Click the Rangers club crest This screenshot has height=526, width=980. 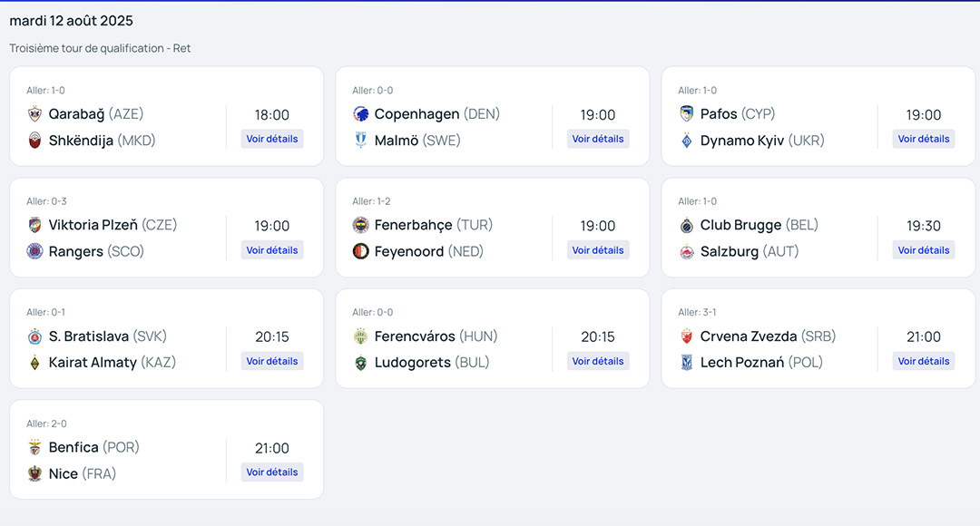click(35, 251)
